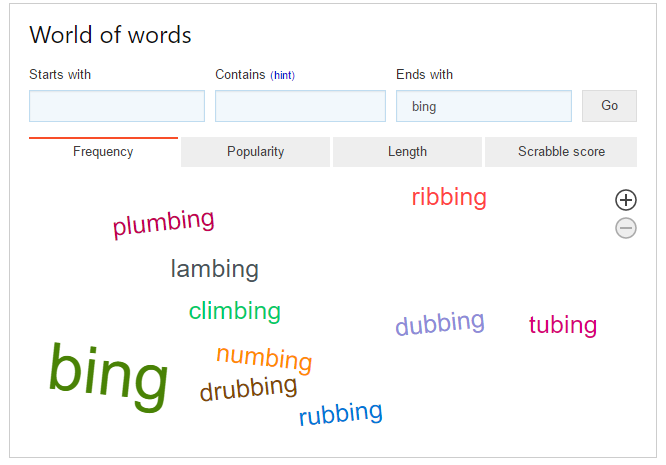Switch to the Frequency tab

click(103, 152)
